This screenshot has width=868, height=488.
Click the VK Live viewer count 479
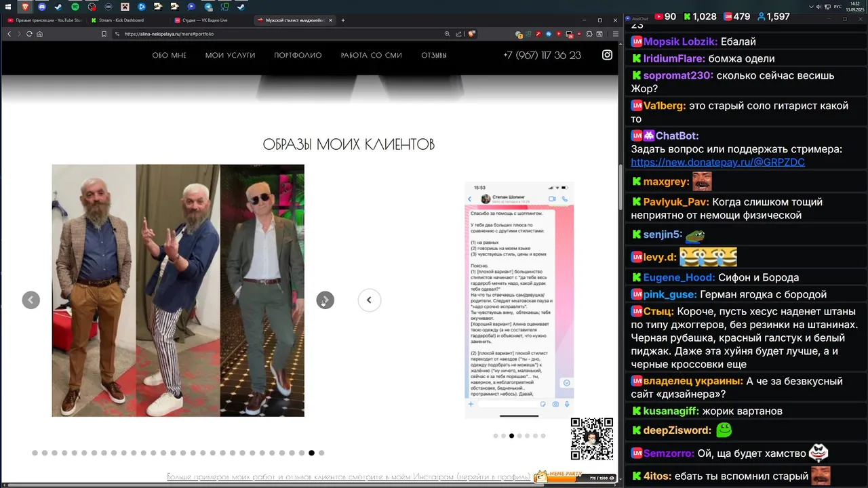pyautogui.click(x=736, y=17)
